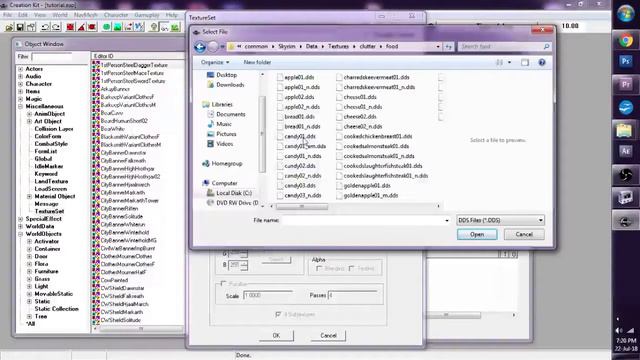Viewport: 640px width, 360px height.
Task: Click the open folder toolbar icon
Action: (x=9, y=27)
